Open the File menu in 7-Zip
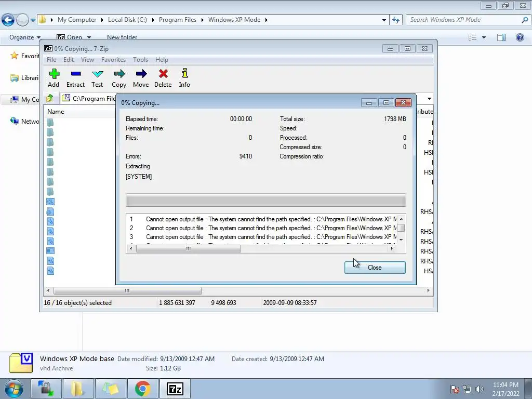This screenshot has height=399, width=532. point(51,60)
